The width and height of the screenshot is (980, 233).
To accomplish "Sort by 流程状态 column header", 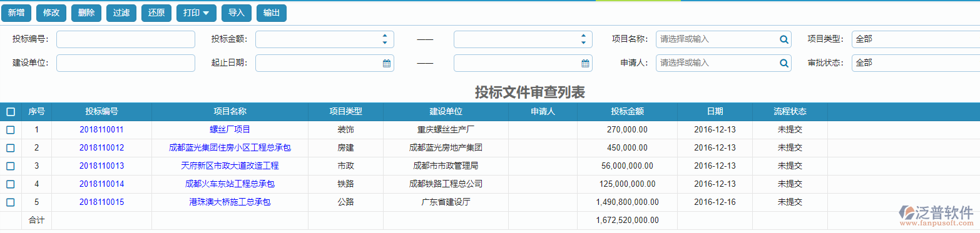I will [x=790, y=112].
